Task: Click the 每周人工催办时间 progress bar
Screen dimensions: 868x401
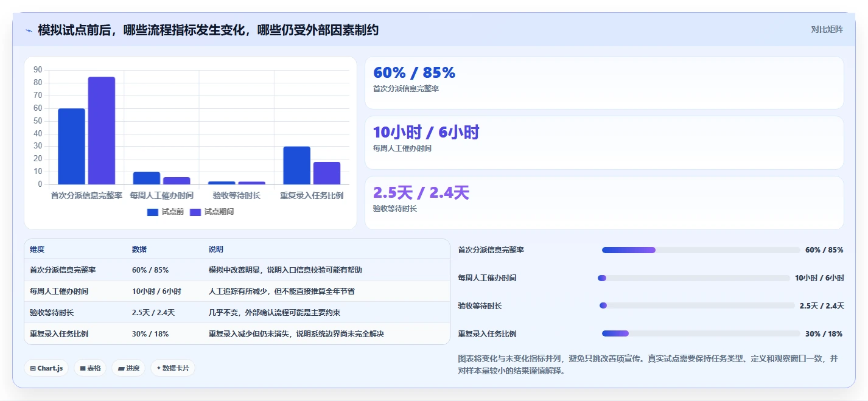Action: point(694,278)
